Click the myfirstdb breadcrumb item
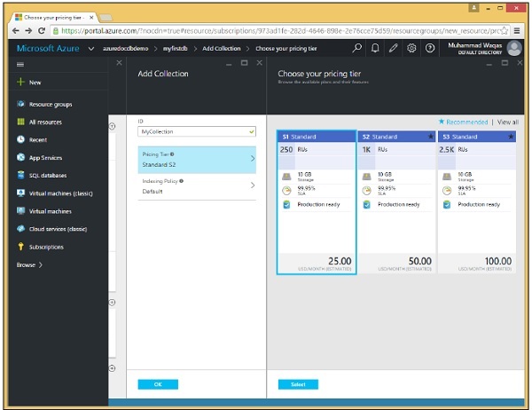The image size is (532, 410). pyautogui.click(x=177, y=48)
